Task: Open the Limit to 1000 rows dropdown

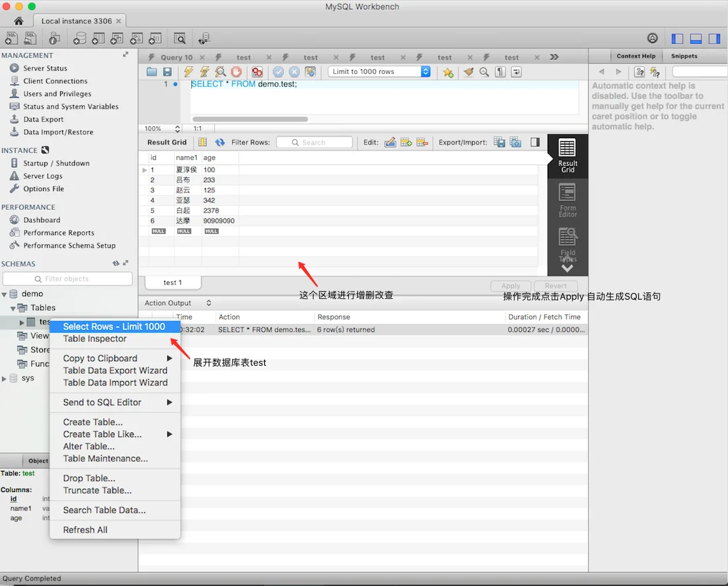Action: [x=379, y=71]
